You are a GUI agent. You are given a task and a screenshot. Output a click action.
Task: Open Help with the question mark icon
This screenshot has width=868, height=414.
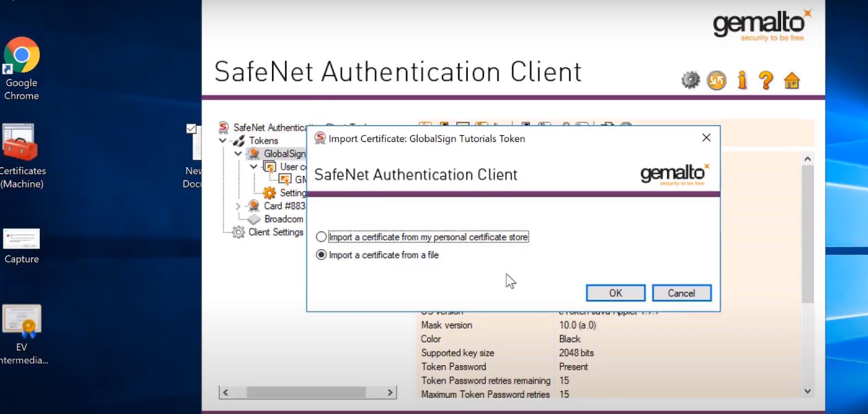[x=766, y=80]
